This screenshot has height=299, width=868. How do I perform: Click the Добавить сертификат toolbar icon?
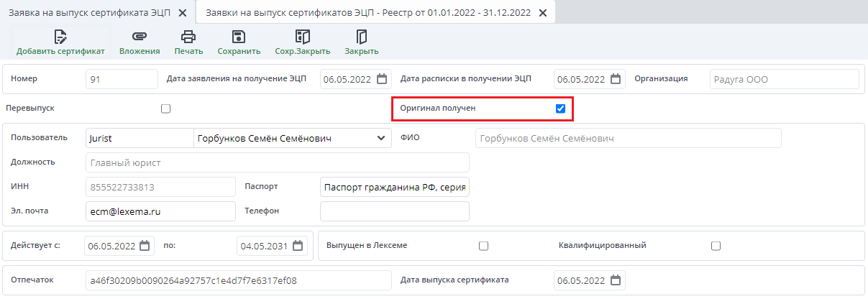click(60, 37)
